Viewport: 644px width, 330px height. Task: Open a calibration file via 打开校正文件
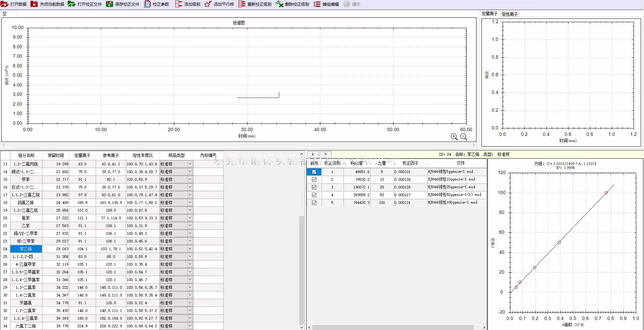[72, 4]
